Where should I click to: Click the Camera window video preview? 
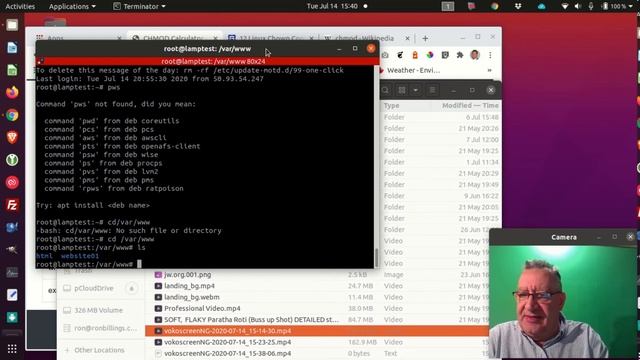tap(564, 301)
